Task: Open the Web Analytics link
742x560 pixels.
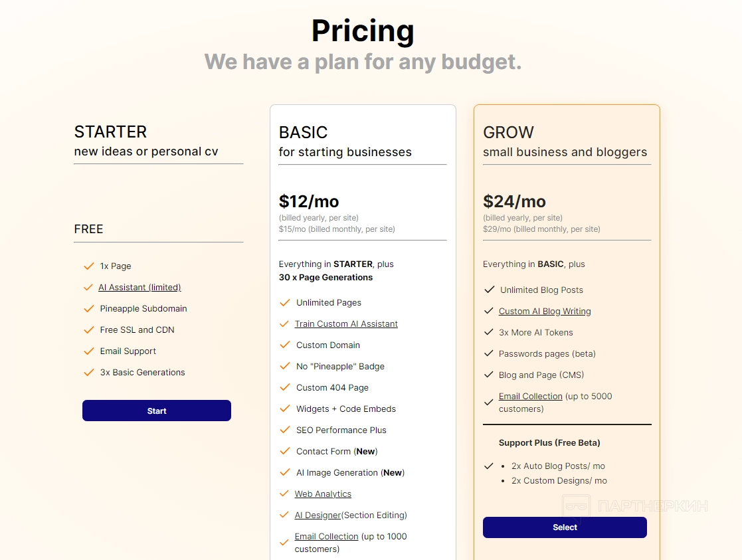Action: (323, 494)
